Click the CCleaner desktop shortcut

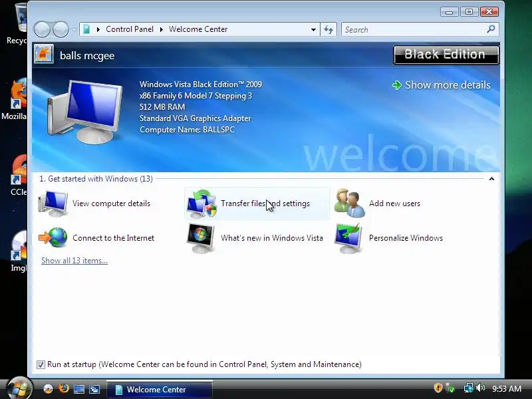pos(17,175)
